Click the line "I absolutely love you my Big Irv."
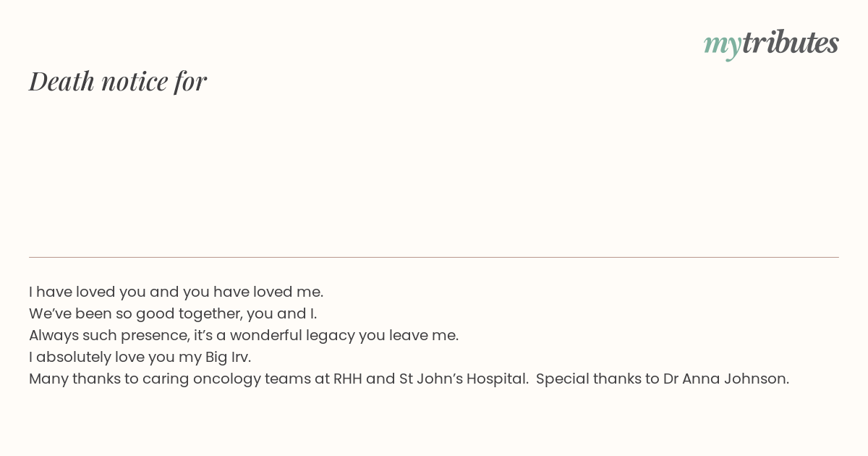The height and width of the screenshot is (456, 868). coord(140,357)
